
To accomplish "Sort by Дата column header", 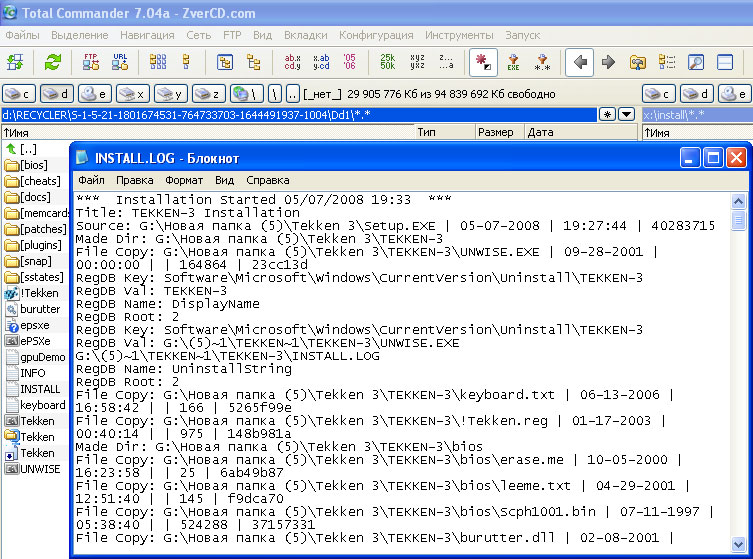I will [x=581, y=132].
